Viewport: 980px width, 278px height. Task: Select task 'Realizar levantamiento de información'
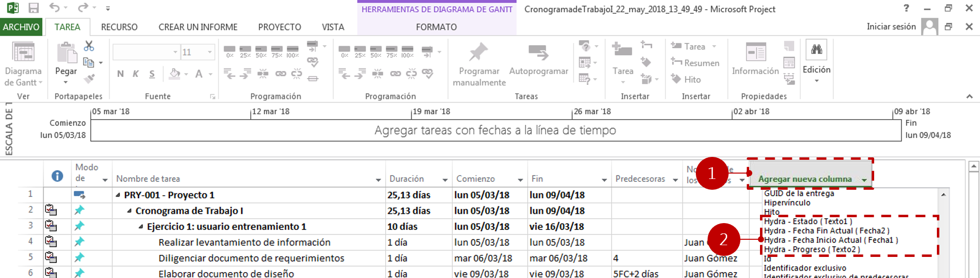coord(245,242)
